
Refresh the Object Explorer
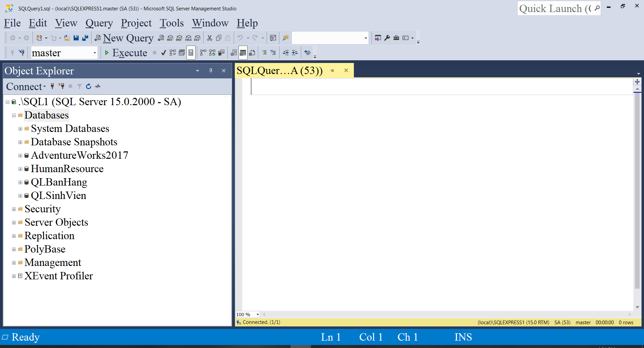(x=88, y=86)
